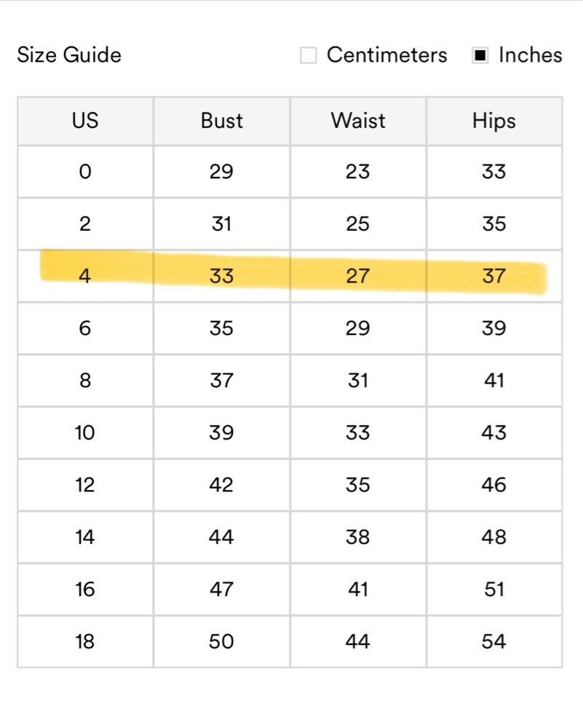
Task: Click the Inches label text
Action: click(x=530, y=55)
